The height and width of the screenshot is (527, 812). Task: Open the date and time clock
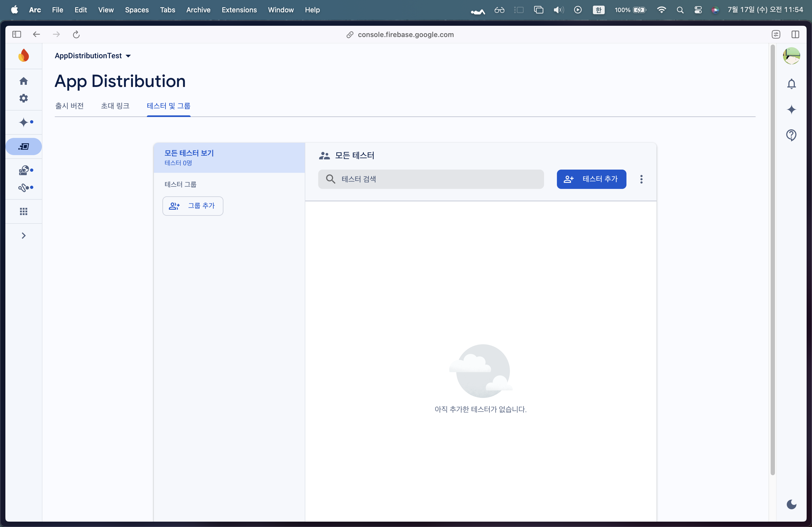point(765,10)
